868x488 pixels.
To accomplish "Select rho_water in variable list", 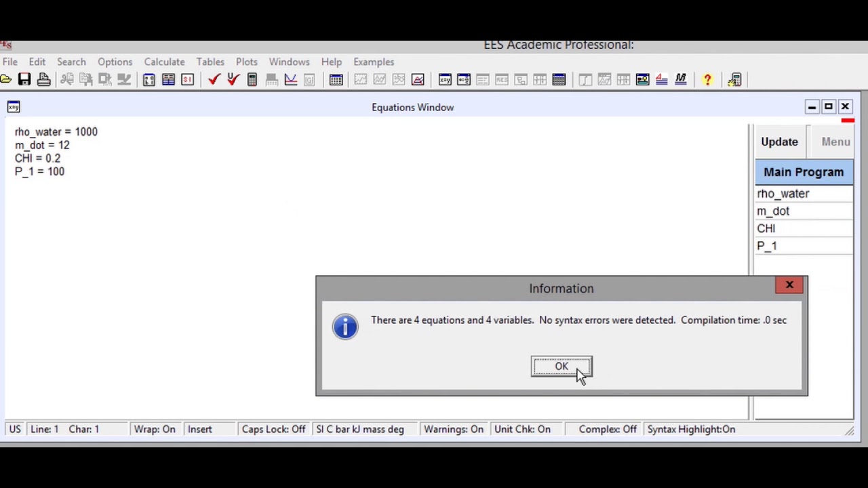I will pyautogui.click(x=804, y=194).
